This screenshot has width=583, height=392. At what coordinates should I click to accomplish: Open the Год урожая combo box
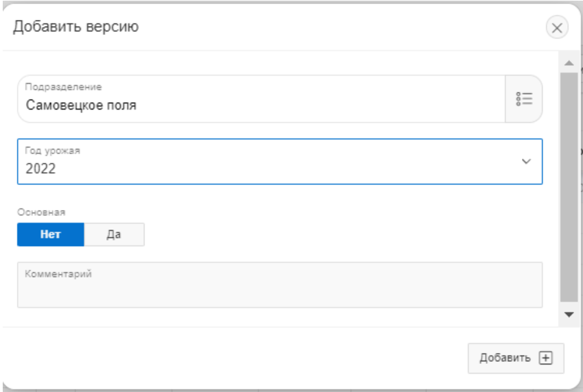coord(274,162)
